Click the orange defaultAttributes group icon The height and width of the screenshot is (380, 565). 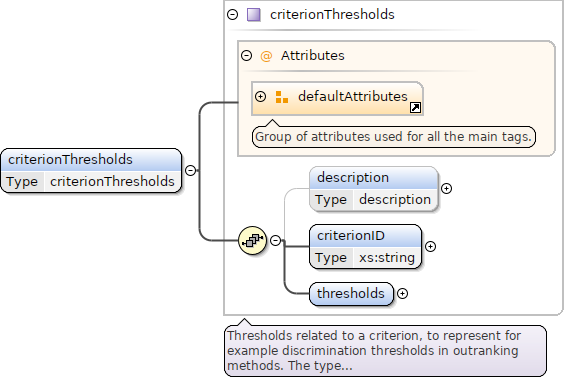pos(281,97)
